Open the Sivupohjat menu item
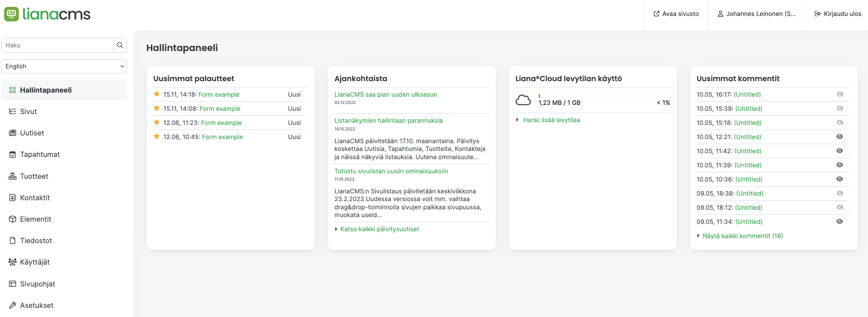Viewport: 868px width, 317px height. coord(64,284)
